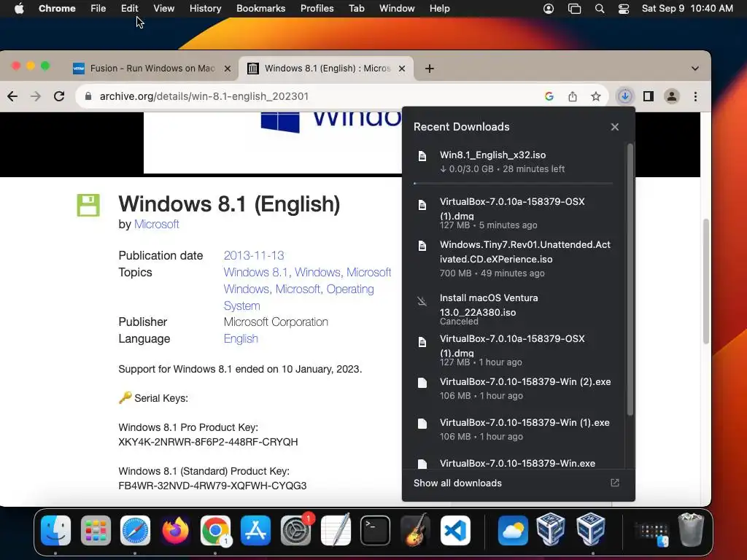Open App Store from the Dock
Screen dimensions: 747x560
coord(255,531)
